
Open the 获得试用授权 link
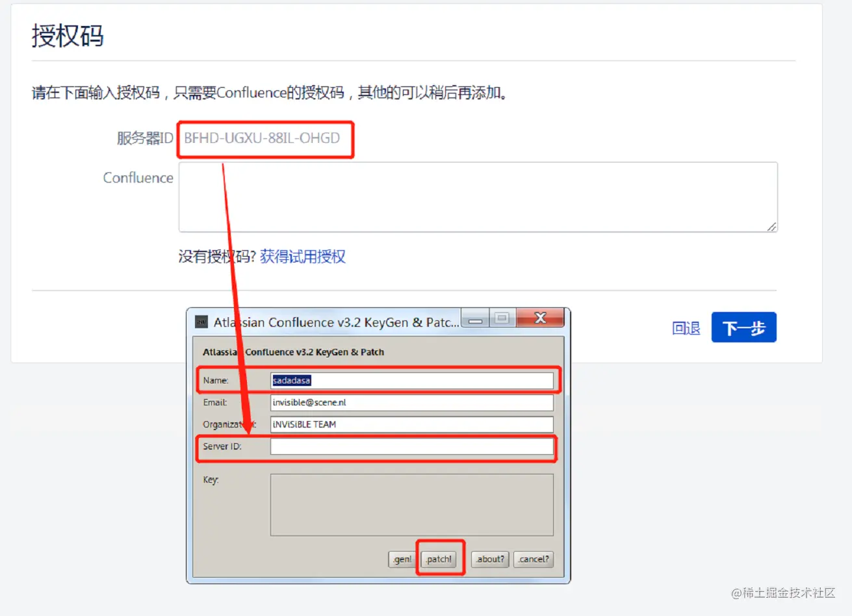(x=303, y=257)
